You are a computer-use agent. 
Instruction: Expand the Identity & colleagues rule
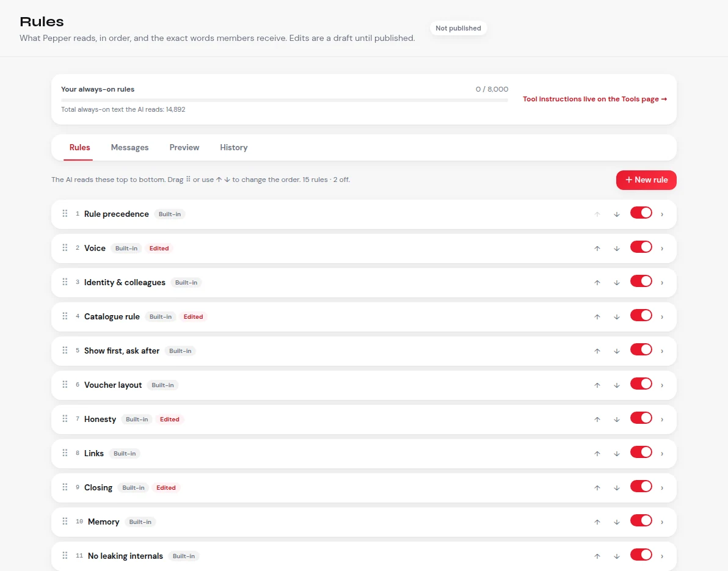662,283
